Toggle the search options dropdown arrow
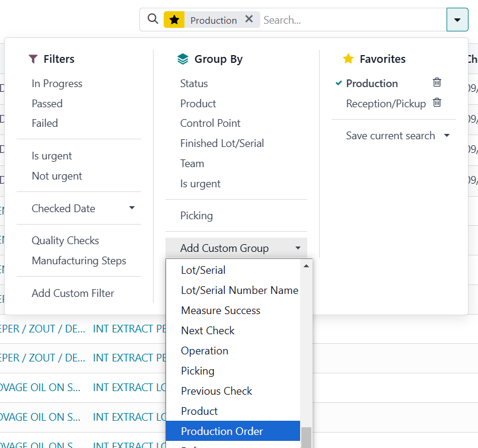Screen dimensions: 478x448 pyautogui.click(x=457, y=20)
